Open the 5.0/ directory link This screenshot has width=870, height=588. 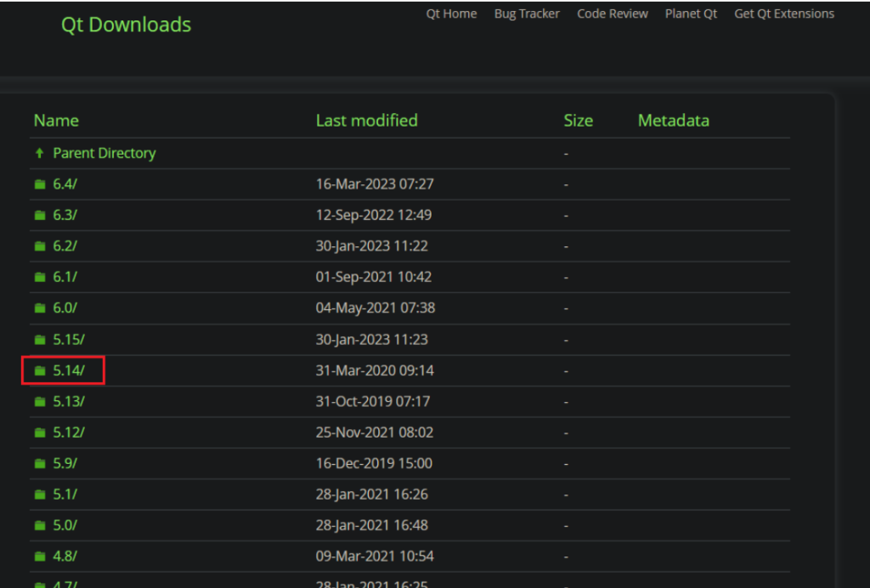[65, 525]
